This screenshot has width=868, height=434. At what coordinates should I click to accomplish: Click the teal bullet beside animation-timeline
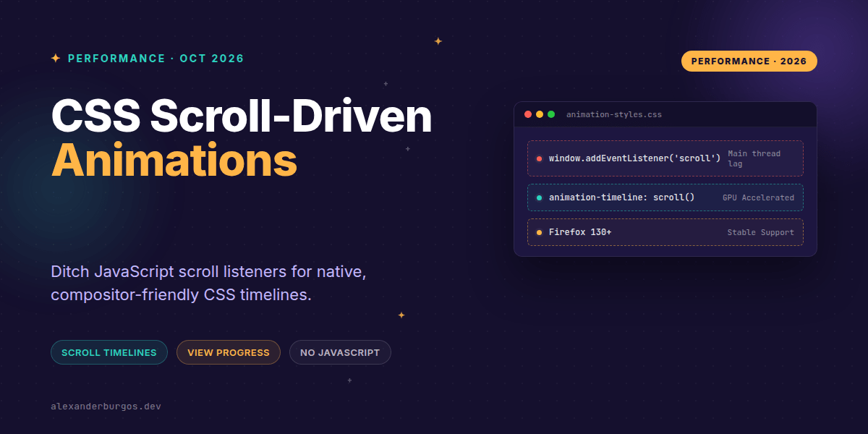tap(539, 197)
